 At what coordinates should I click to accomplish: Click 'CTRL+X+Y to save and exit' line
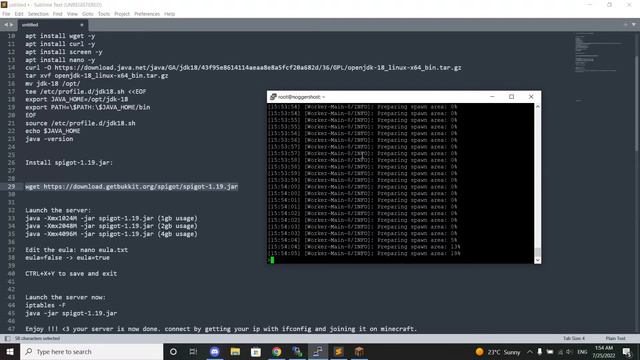[x=71, y=274]
